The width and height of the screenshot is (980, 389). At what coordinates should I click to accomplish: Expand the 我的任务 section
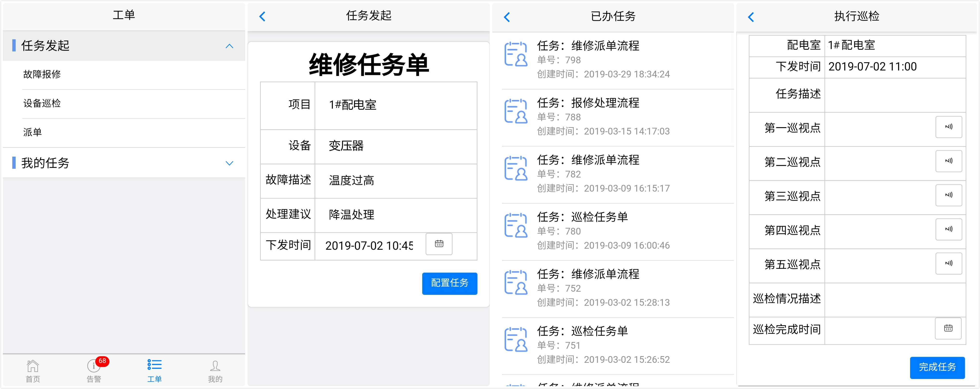[x=229, y=163]
